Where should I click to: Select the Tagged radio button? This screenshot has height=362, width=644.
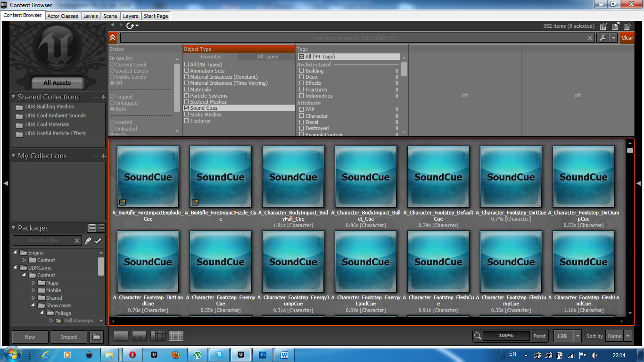pyautogui.click(x=112, y=97)
